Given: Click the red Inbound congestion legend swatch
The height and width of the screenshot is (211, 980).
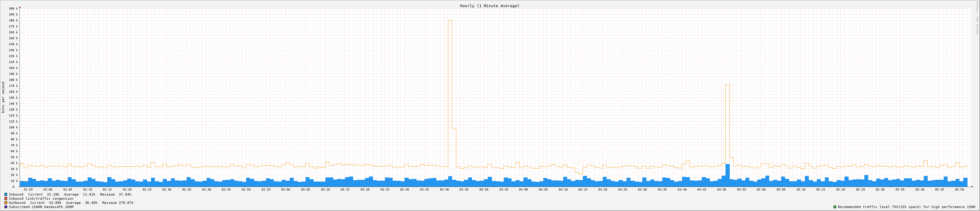Looking at the screenshot, I should pos(6,199).
